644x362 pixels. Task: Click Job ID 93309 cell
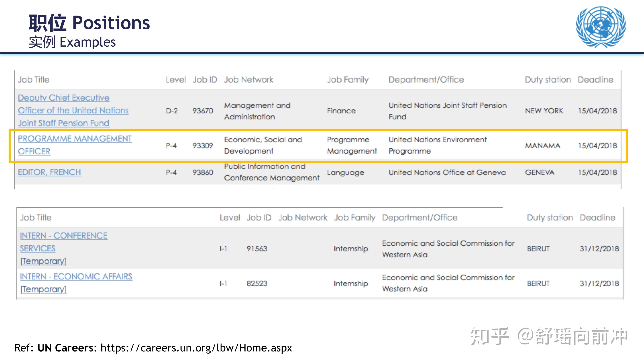[202, 145]
